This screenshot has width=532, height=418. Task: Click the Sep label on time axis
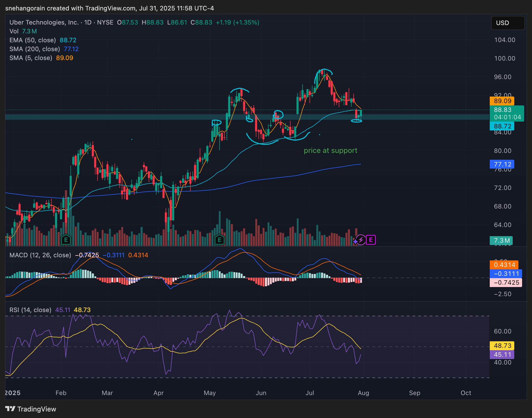(415, 393)
